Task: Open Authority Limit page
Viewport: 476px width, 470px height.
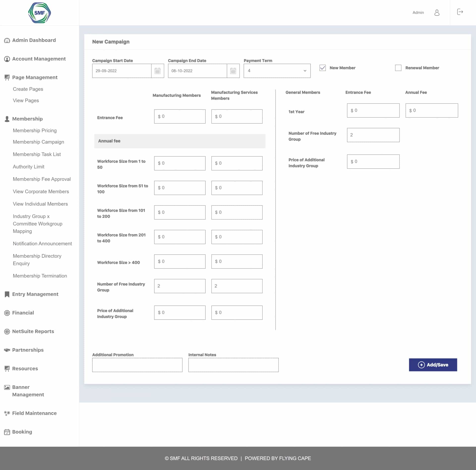Action: pos(29,167)
